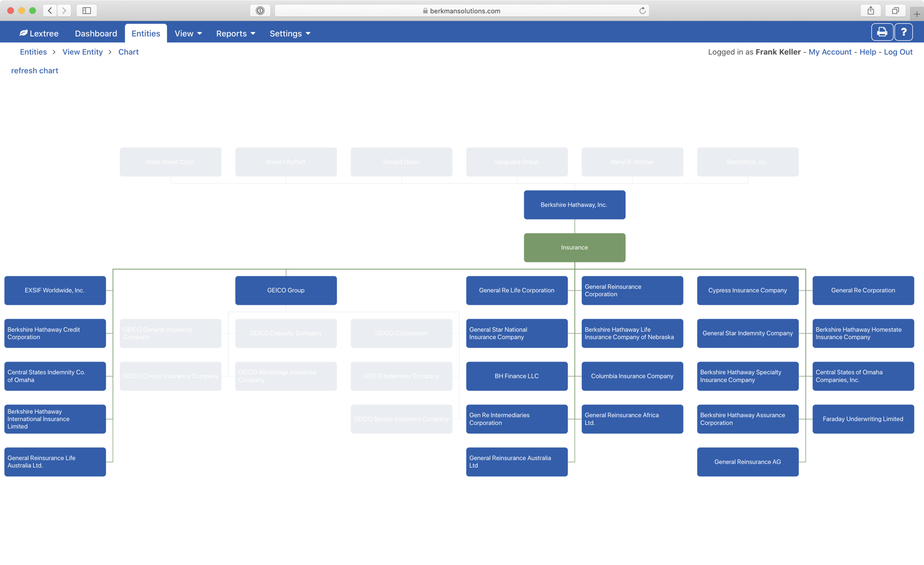Select Berkshire Hathaway International Insurance Limited node
This screenshot has width=924, height=565.
55,419
